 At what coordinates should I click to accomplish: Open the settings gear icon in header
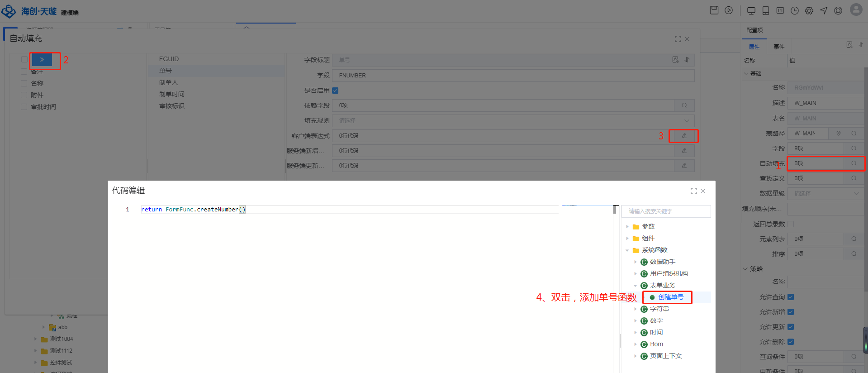809,11
